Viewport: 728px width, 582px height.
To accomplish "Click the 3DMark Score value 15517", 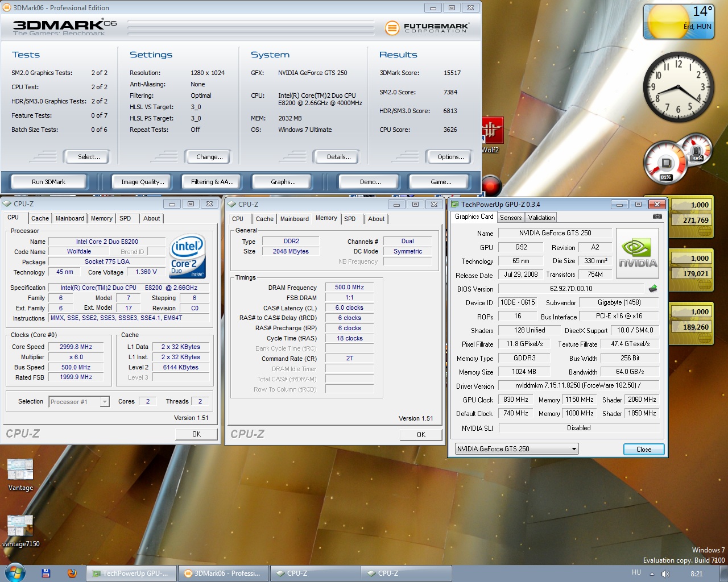I will 452,73.
